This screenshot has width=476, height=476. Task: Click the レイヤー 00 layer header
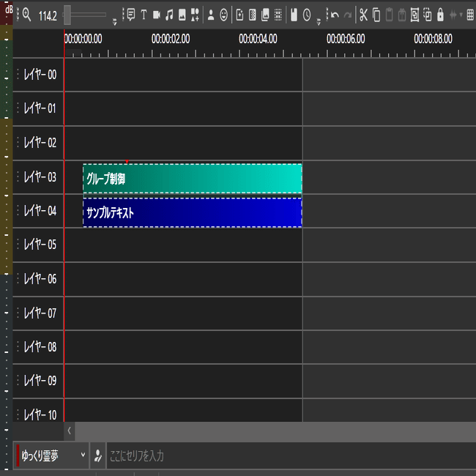point(38,75)
